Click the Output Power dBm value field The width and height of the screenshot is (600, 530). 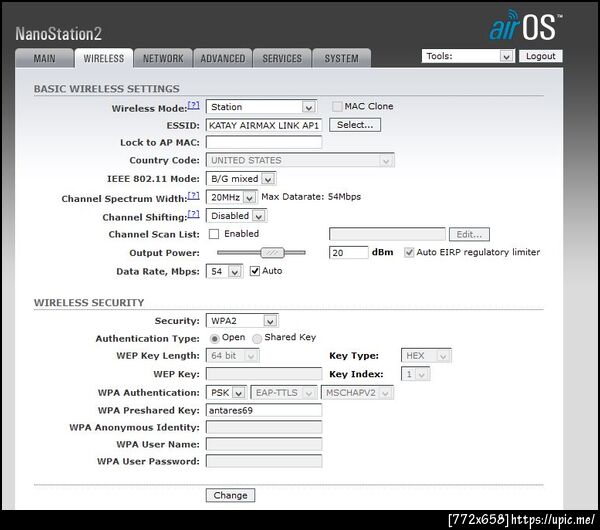click(x=349, y=253)
